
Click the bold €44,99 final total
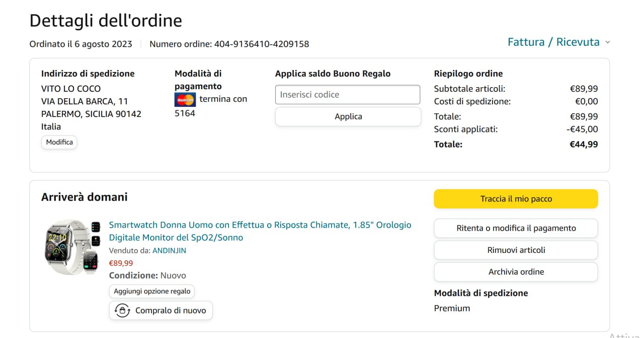584,145
